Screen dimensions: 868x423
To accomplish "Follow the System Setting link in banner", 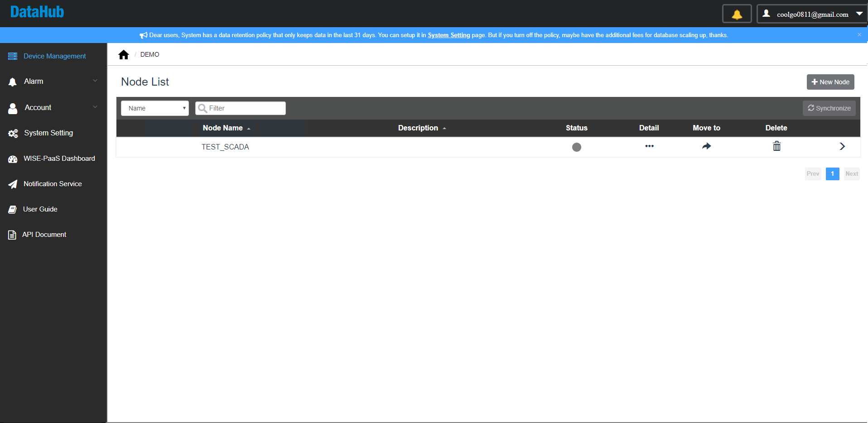I will 448,35.
